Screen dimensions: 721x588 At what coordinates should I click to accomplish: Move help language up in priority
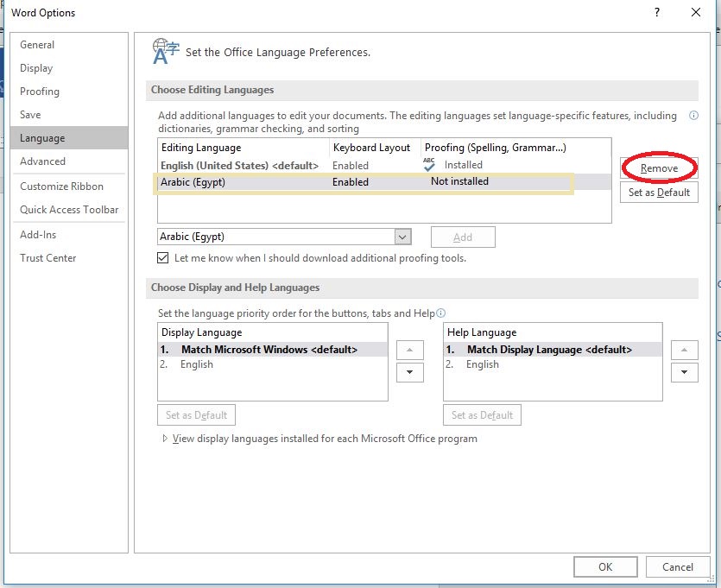click(684, 350)
